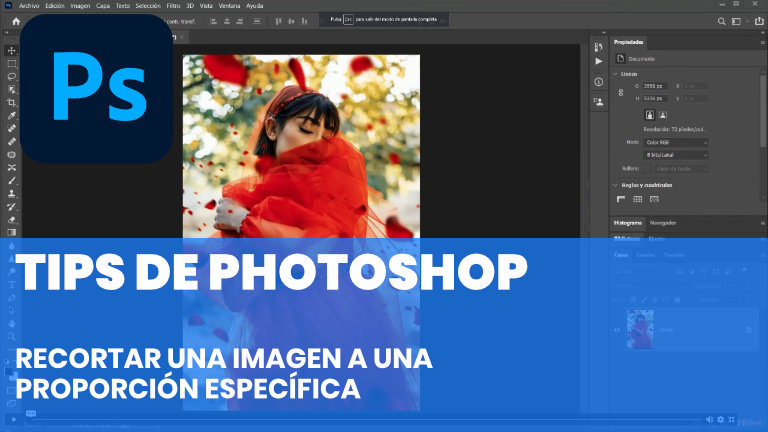Open the Capa menu
Image resolution: width=768 pixels, height=432 pixels.
pos(103,6)
